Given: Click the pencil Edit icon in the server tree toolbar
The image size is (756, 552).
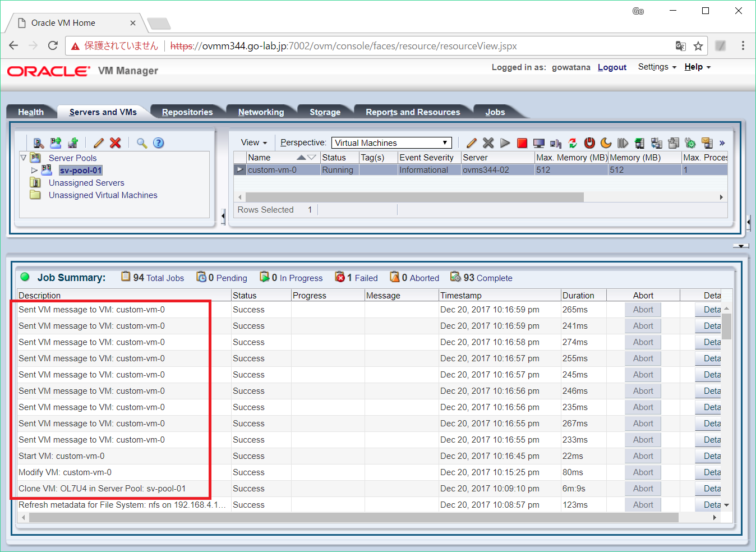Looking at the screenshot, I should [99, 143].
